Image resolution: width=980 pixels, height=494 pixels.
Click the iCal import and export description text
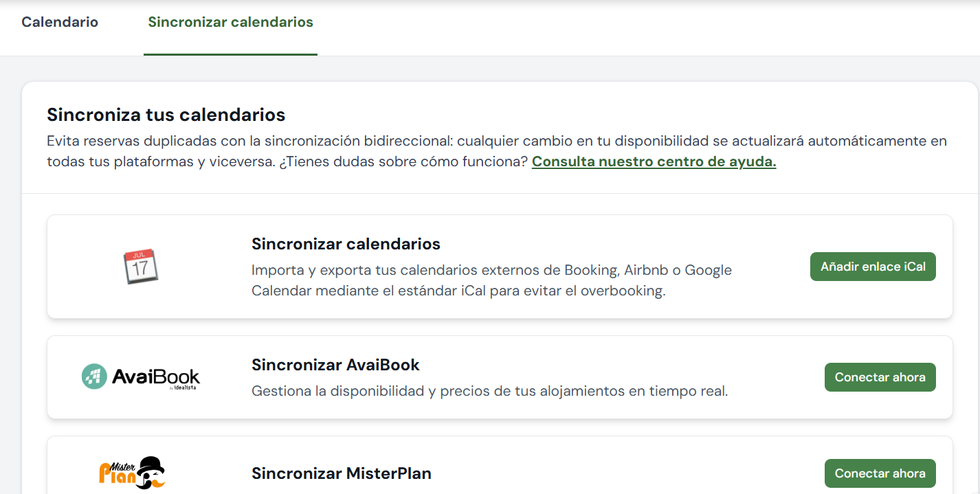coord(491,280)
